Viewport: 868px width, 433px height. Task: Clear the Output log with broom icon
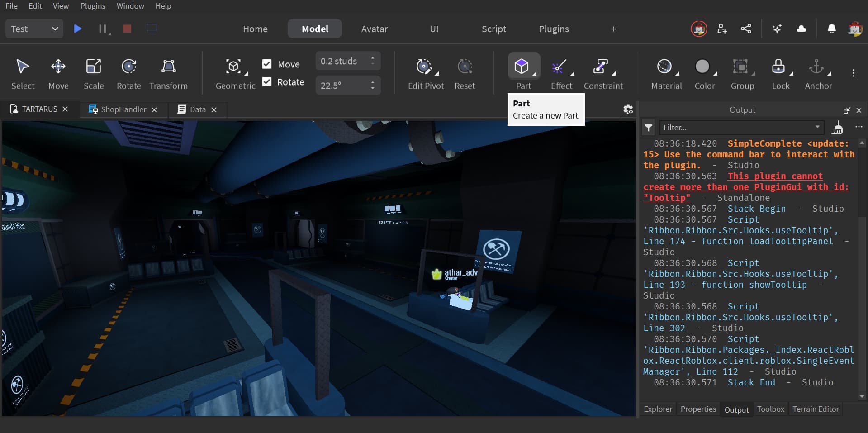coord(837,128)
